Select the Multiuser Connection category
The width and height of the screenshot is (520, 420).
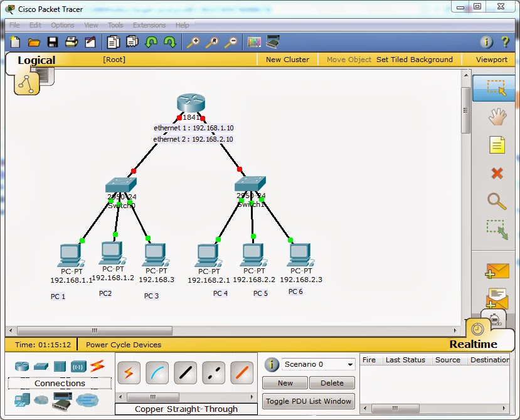pos(87,400)
